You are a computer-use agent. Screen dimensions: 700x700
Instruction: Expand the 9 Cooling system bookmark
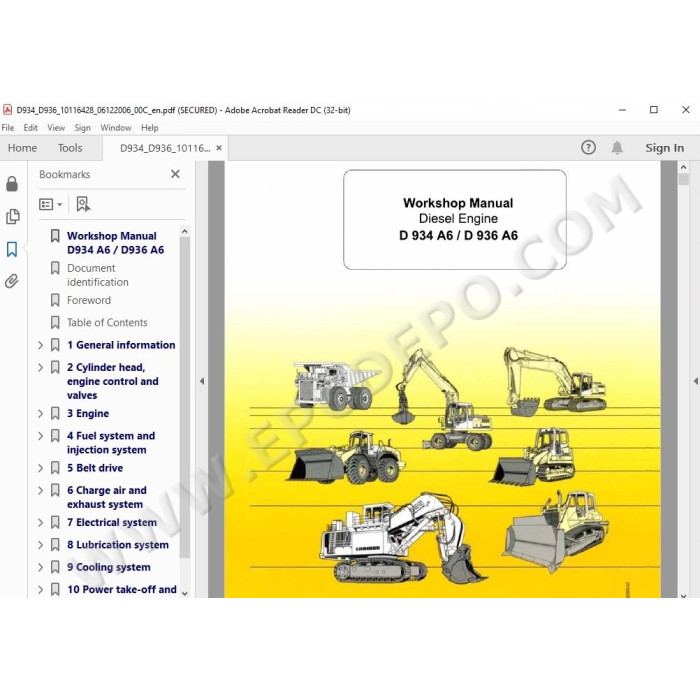tap(40, 567)
